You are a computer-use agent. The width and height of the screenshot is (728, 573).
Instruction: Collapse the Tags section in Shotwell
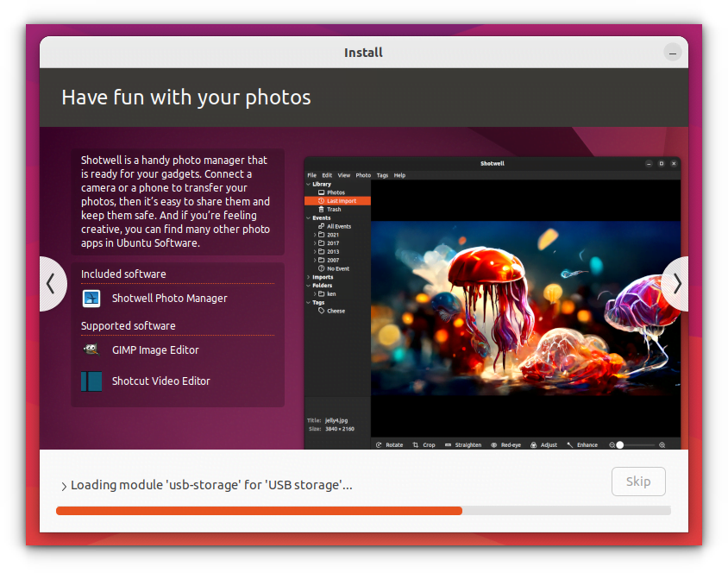[x=308, y=302]
